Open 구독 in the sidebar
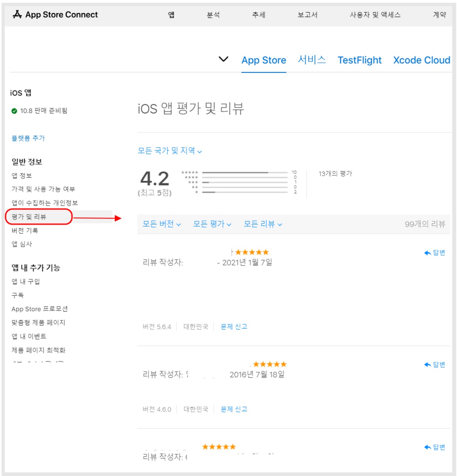The width and height of the screenshot is (457, 476). coord(18,295)
